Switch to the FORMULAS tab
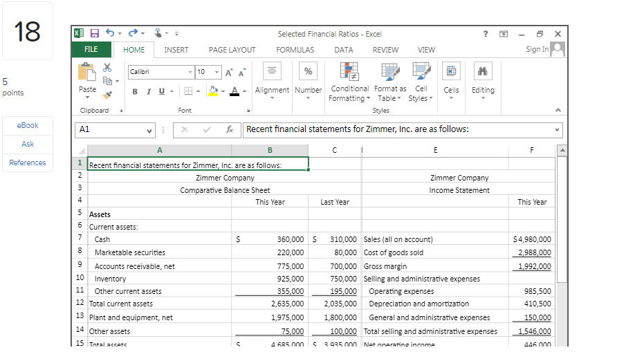The height and width of the screenshot is (352, 644). [295, 50]
